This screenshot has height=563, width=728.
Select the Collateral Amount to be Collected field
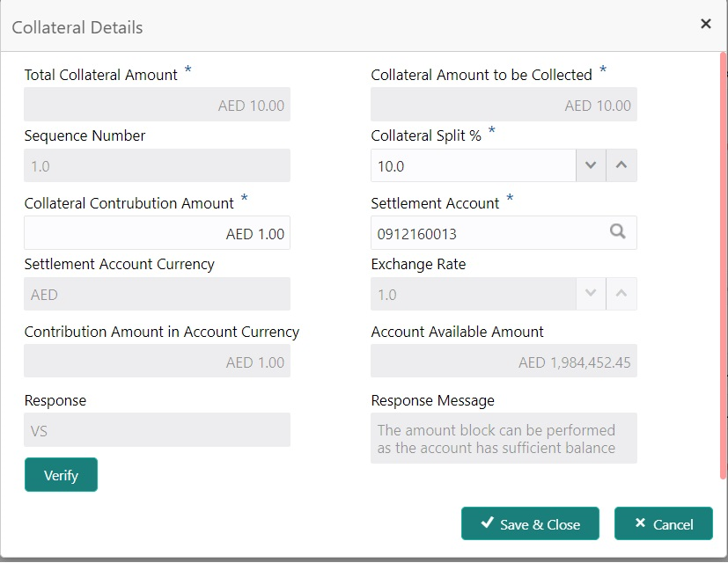(504, 105)
